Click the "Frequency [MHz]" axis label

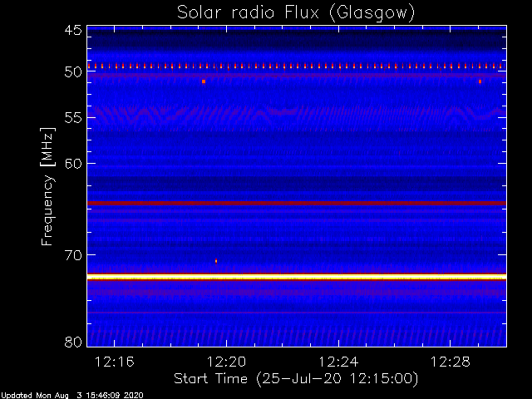(x=47, y=186)
